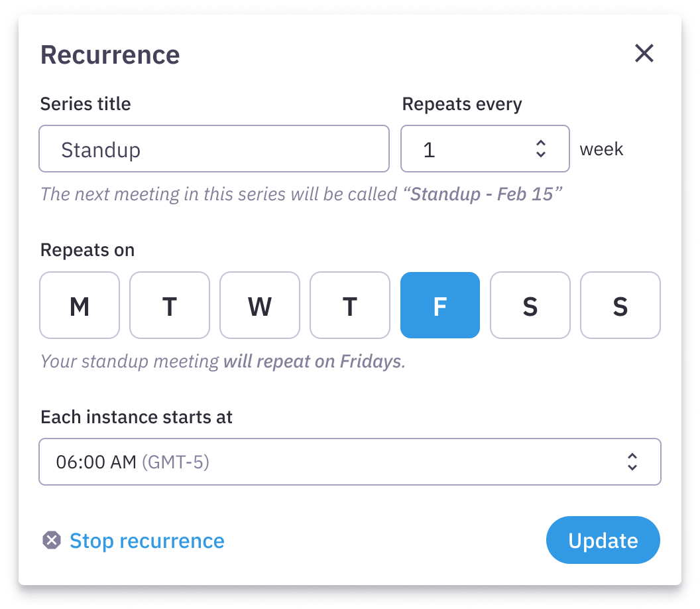Click the time picker chevron control
Viewport: 700px width, 609px height.
(x=633, y=462)
